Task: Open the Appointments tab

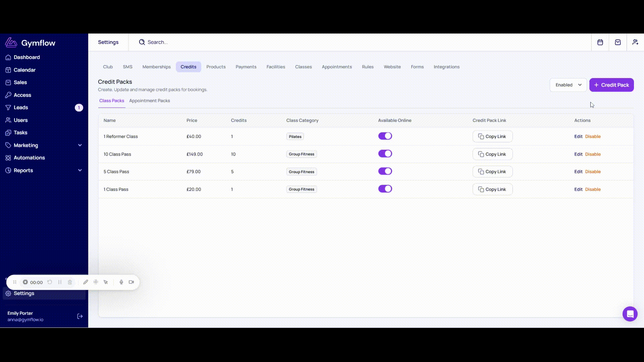Action: [x=337, y=67]
